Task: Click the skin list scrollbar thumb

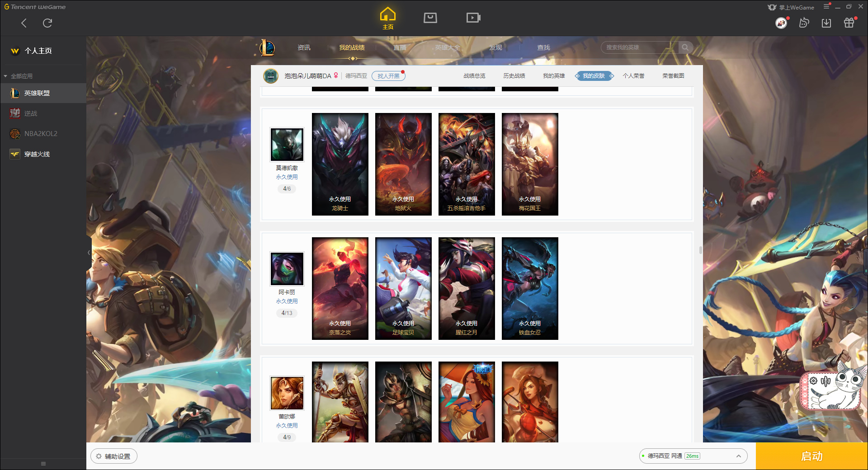Action: pyautogui.click(x=701, y=250)
